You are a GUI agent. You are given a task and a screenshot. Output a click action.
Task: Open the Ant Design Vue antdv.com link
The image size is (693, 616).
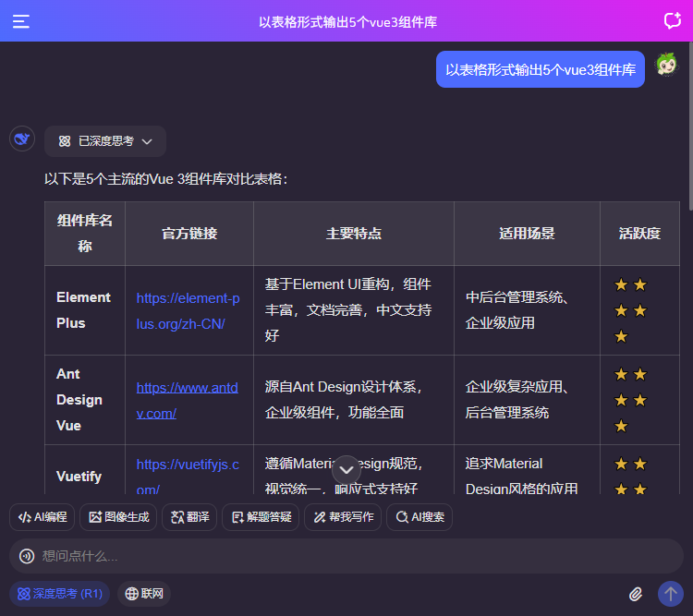(187, 401)
